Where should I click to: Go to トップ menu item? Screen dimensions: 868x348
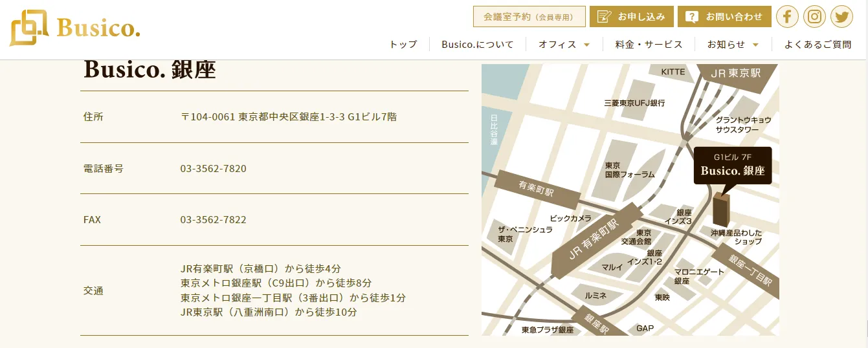point(403,45)
